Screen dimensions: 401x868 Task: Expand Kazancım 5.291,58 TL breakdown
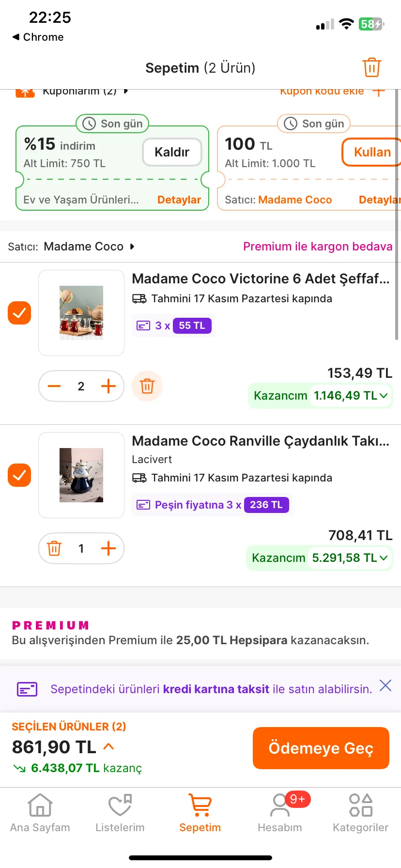(384, 558)
